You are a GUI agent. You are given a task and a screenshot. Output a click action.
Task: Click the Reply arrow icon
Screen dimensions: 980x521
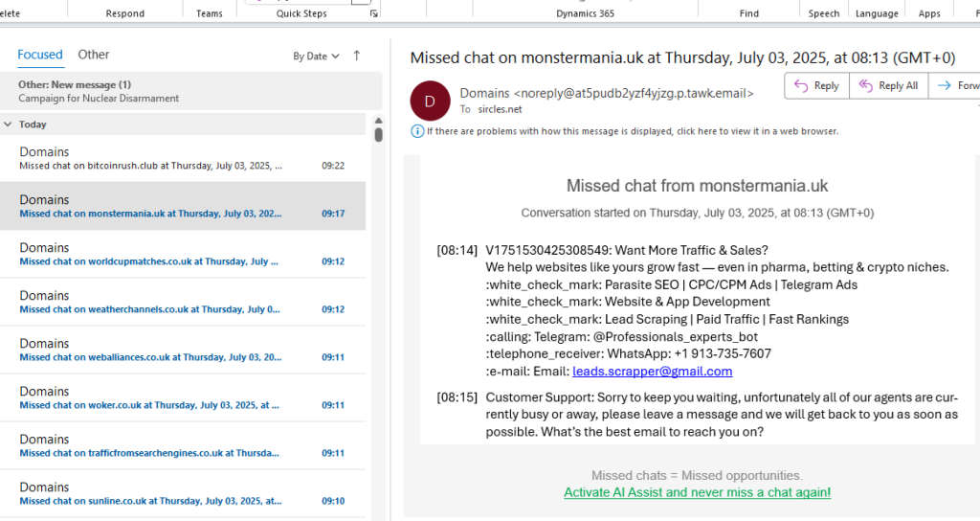[x=801, y=85]
